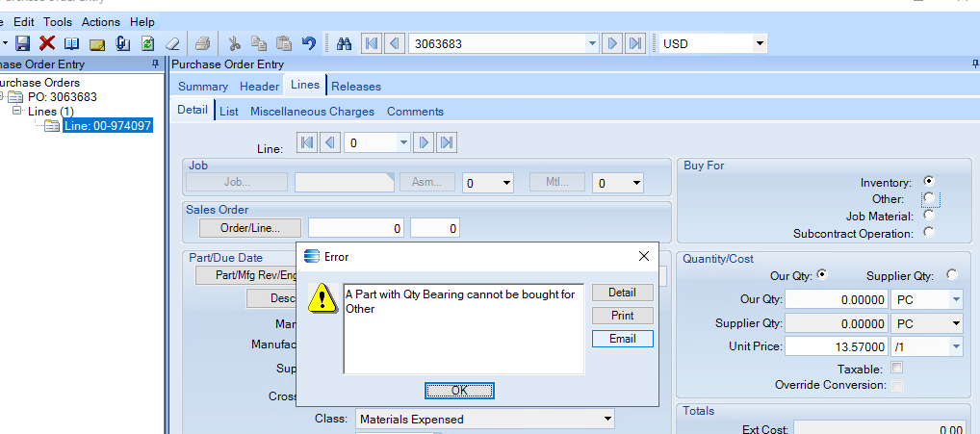Click the Save floppy disk icon
Screen dimensions: 980x434
pyautogui.click(x=22, y=43)
